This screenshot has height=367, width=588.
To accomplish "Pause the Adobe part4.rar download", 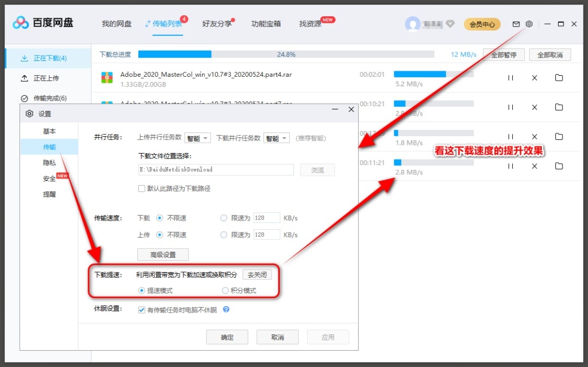I will [x=510, y=77].
